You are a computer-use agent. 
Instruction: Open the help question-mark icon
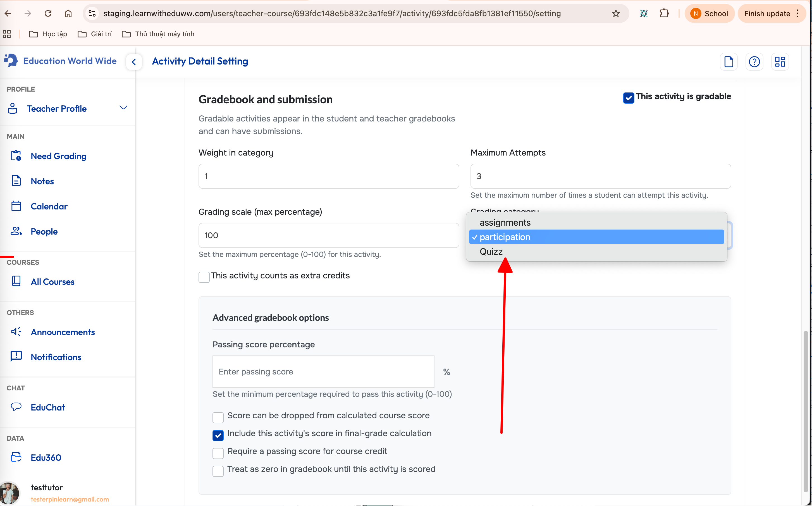click(754, 62)
